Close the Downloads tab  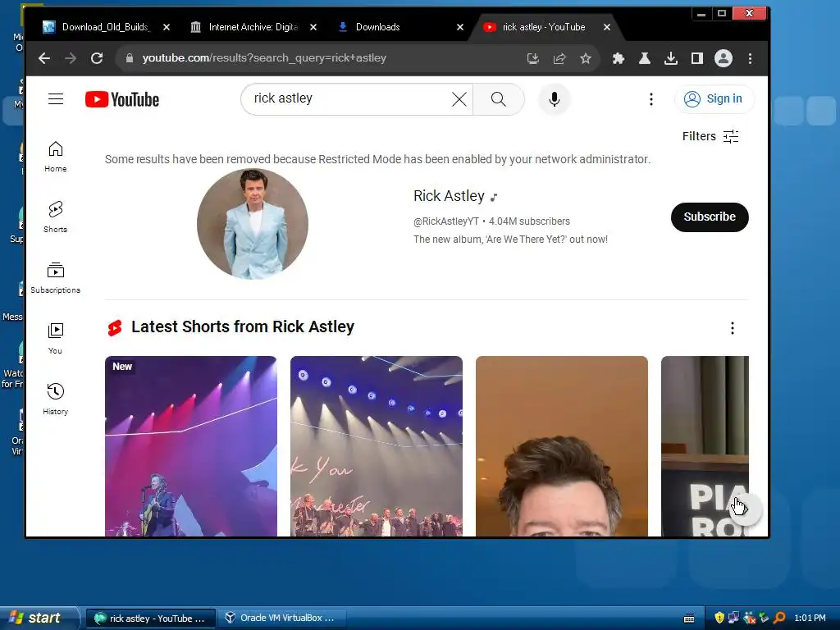(x=460, y=27)
